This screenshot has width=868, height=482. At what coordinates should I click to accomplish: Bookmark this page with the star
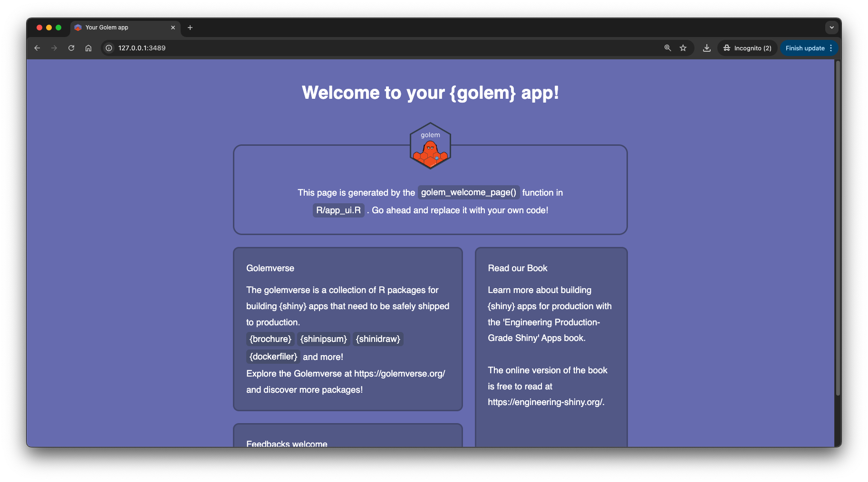[x=683, y=48]
